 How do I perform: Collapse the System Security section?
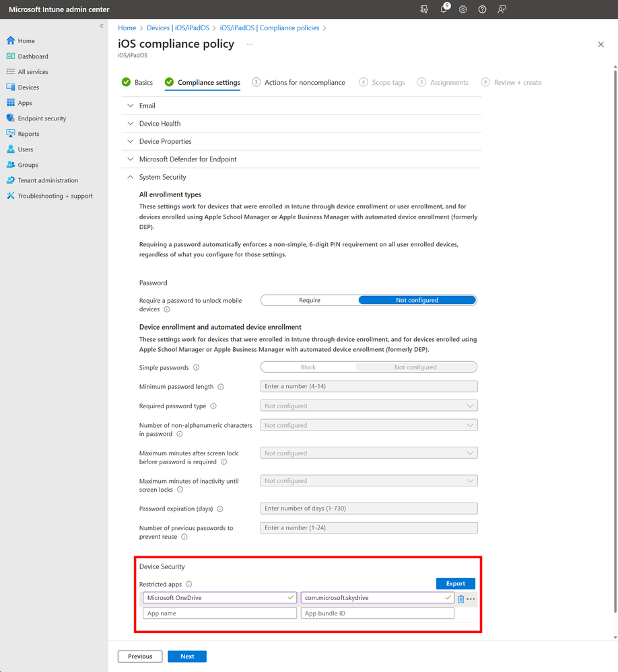coord(302,177)
